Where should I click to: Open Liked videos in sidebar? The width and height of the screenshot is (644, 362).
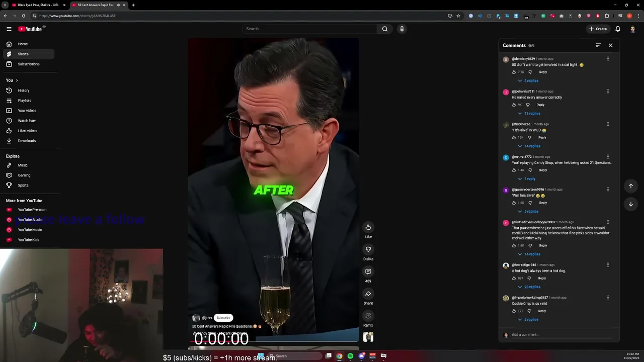click(28, 131)
